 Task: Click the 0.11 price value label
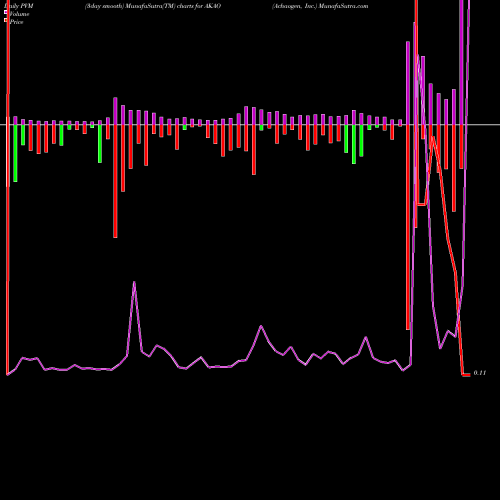click(480, 373)
